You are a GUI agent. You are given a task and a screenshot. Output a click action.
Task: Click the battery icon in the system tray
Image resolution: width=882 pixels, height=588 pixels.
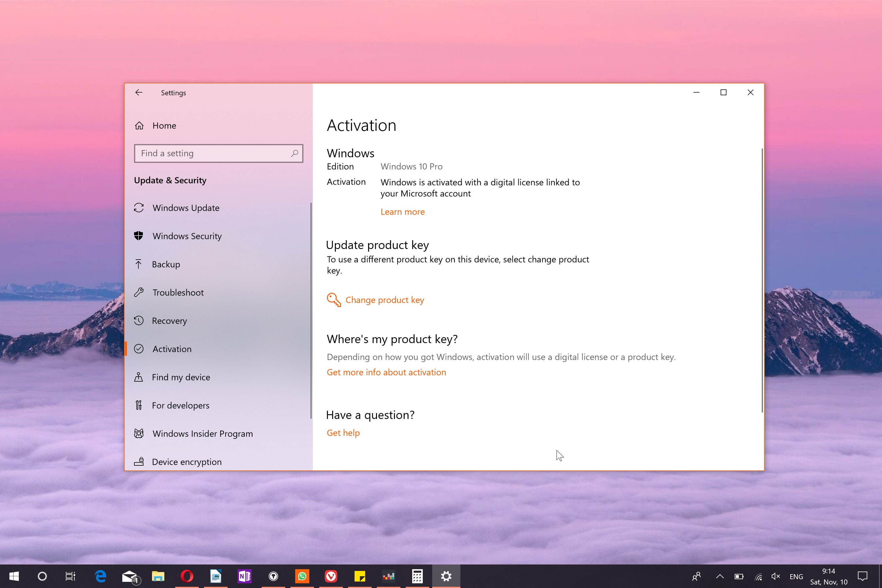[739, 576]
